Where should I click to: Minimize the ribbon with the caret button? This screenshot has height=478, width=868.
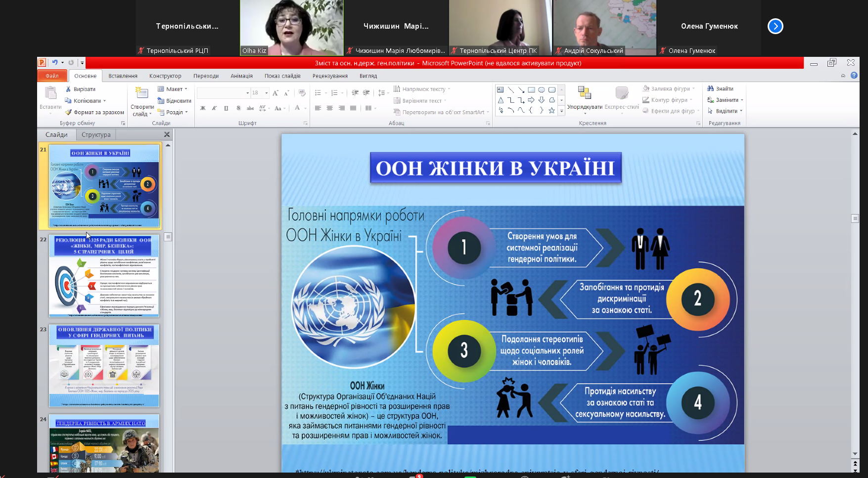843,76
